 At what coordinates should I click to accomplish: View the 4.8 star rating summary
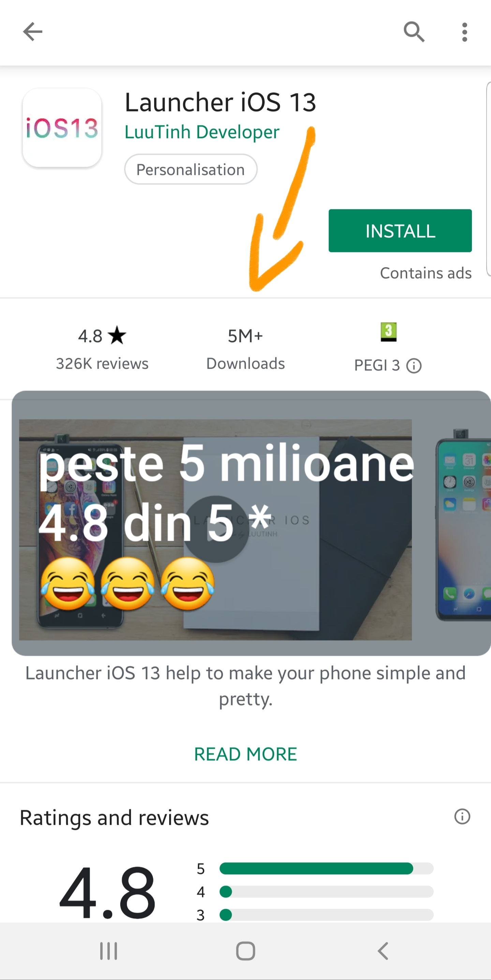[102, 348]
